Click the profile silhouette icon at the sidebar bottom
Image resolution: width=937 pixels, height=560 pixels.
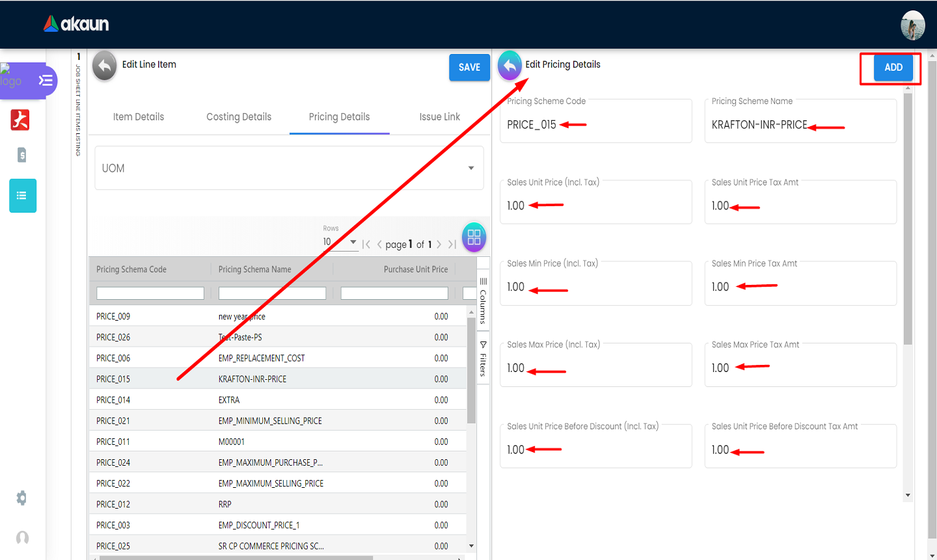(22, 538)
